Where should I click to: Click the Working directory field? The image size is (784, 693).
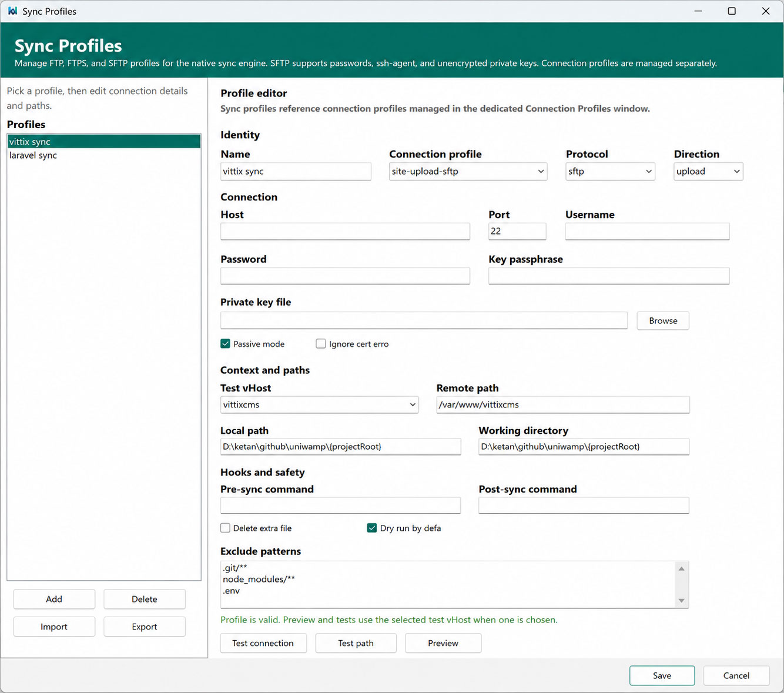(584, 447)
